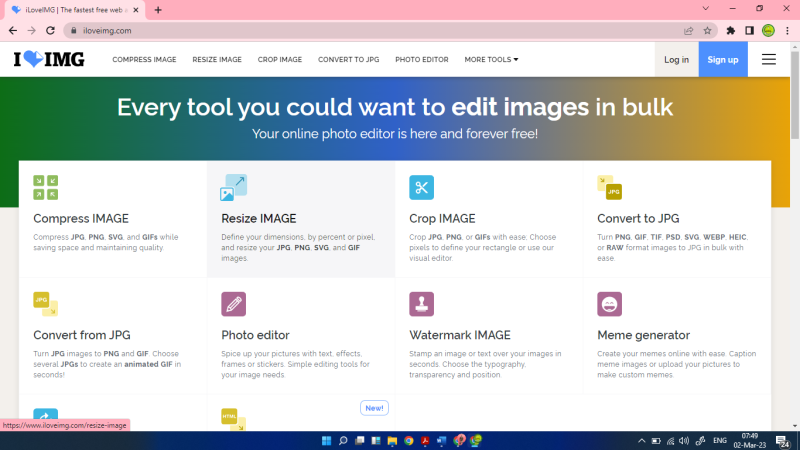This screenshot has height=450, width=800.
Task: Open the Convert to JPG card title
Action: (638, 218)
